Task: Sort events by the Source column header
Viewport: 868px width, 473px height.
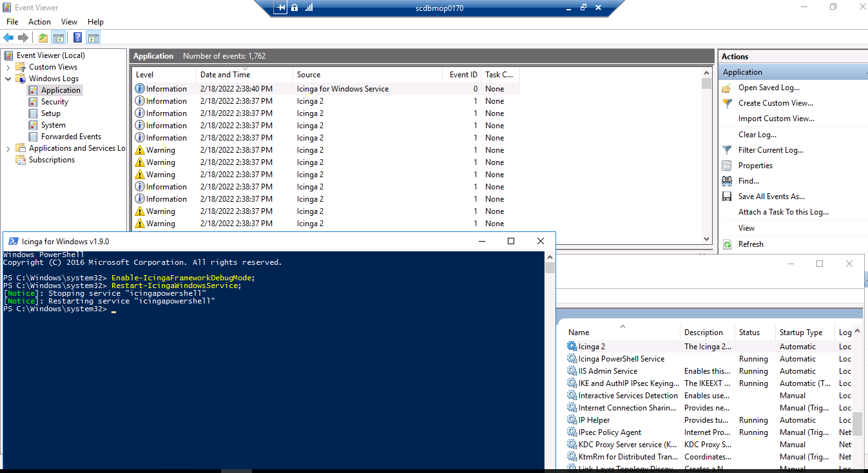Action: click(310, 74)
